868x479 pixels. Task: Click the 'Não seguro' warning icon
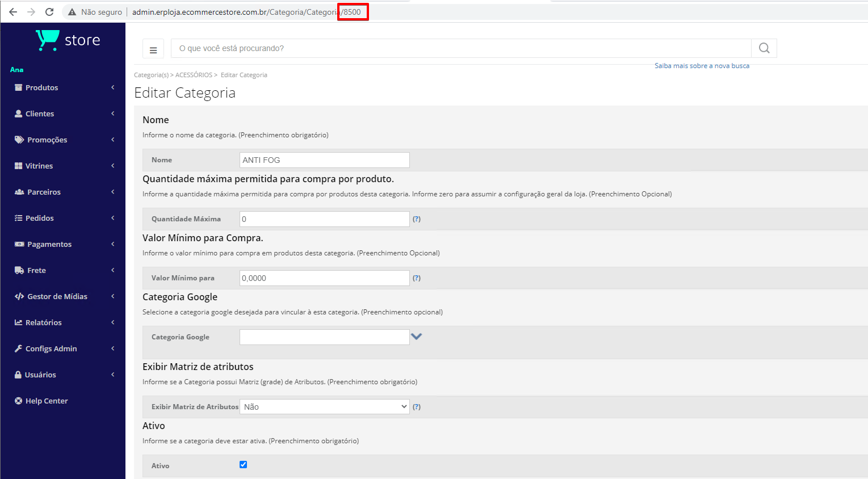(72, 12)
